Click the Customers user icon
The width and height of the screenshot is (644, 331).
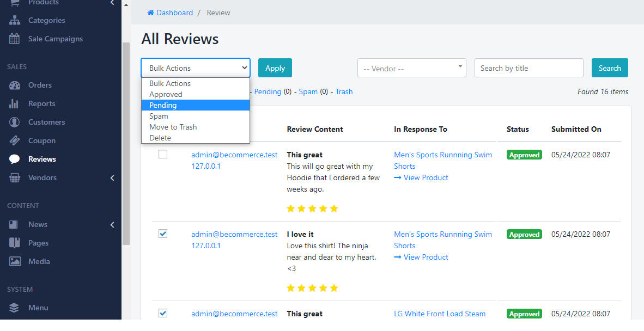[x=15, y=122]
